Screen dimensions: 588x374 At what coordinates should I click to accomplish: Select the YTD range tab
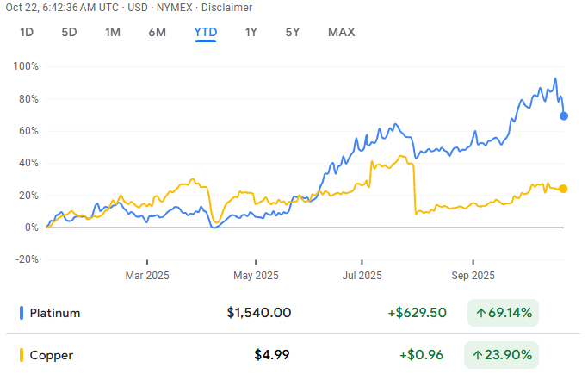click(x=205, y=33)
